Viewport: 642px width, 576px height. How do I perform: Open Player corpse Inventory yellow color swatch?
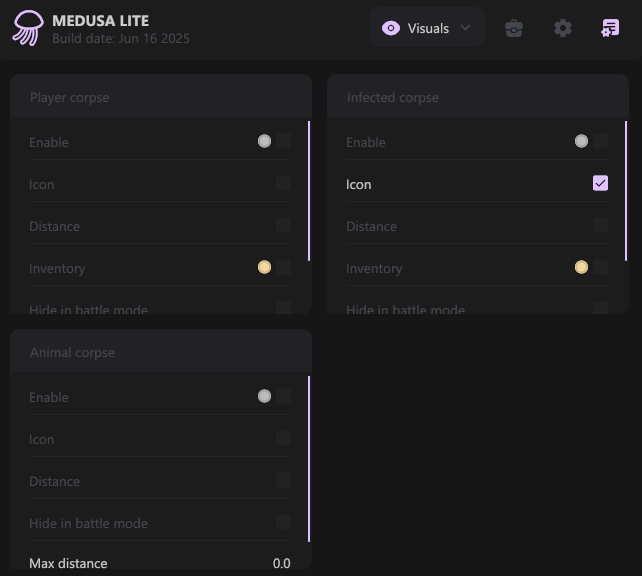point(264,268)
